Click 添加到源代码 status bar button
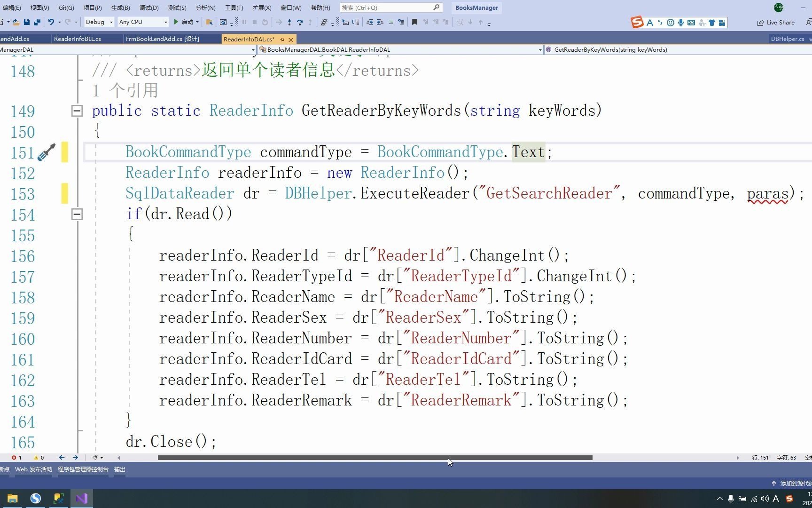 792,483
